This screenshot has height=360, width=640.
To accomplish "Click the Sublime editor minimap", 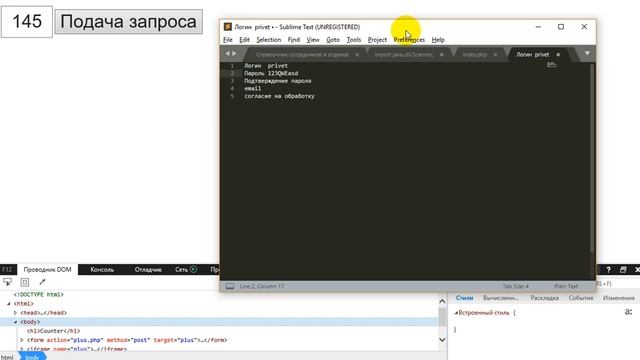I will [551, 65].
